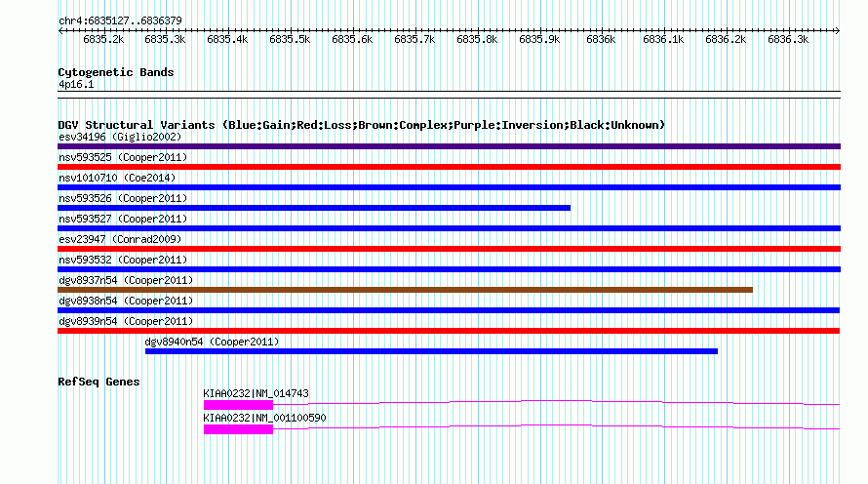Select the blue nsv1010710 gain bar

point(449,187)
